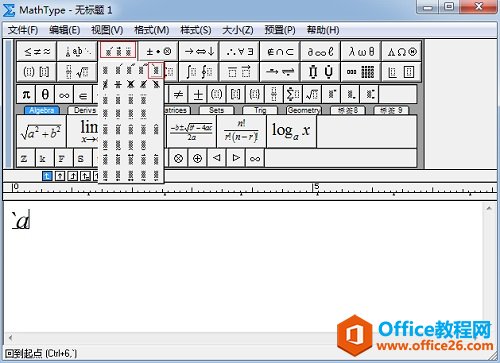Open the 视图(V) menu
Image resolution: width=500 pixels, height=363 pixels.
coord(107,30)
